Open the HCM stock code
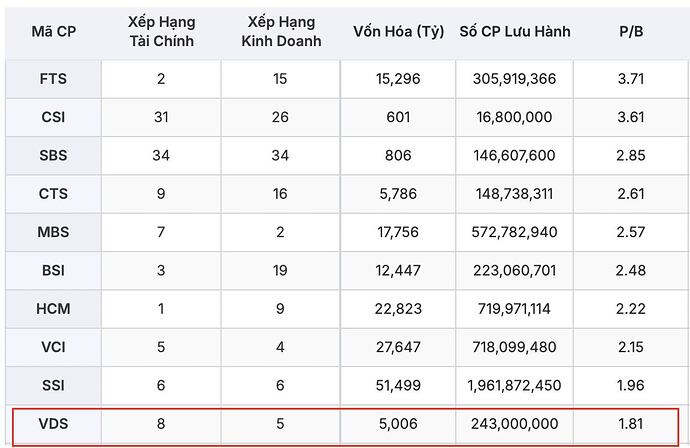Viewport: 690px width, 448px height. click(53, 309)
